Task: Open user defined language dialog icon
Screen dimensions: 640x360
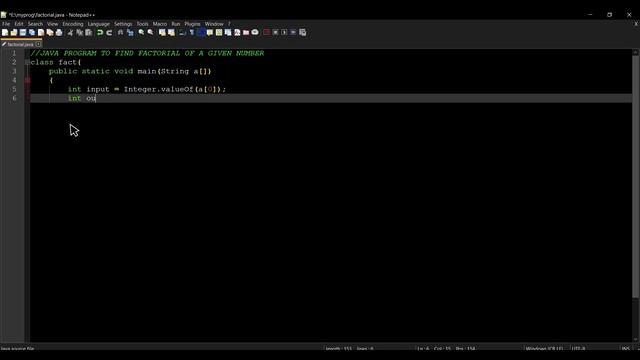Action: (x=210, y=32)
